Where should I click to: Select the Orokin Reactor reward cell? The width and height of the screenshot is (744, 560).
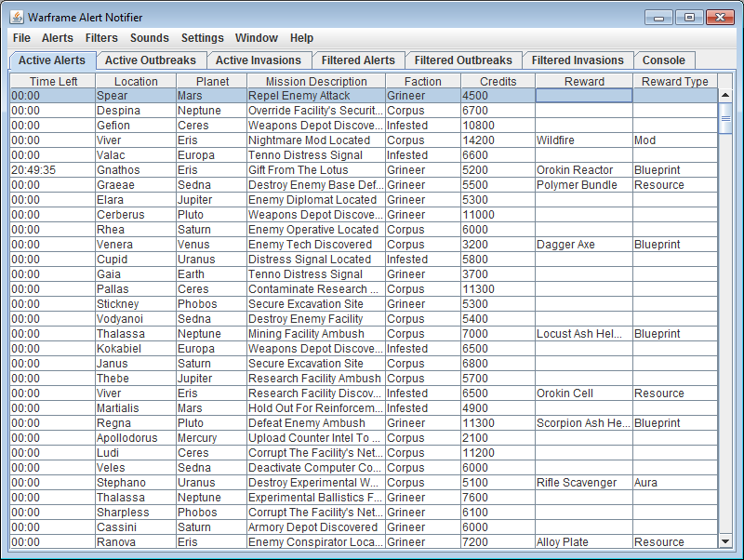583,170
